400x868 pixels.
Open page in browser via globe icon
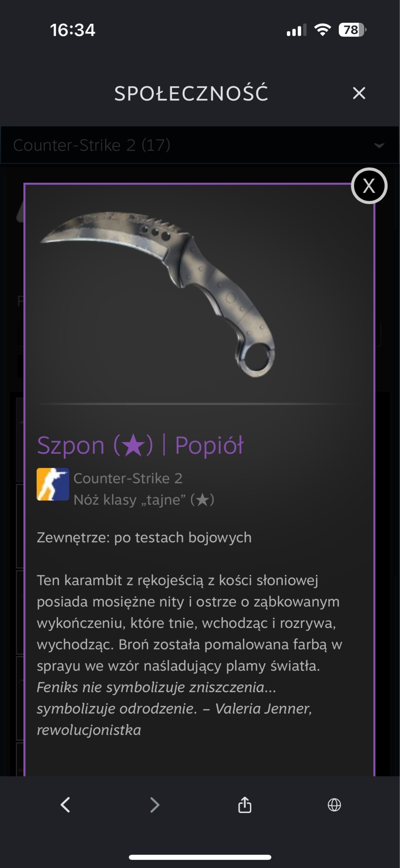pyautogui.click(x=334, y=805)
